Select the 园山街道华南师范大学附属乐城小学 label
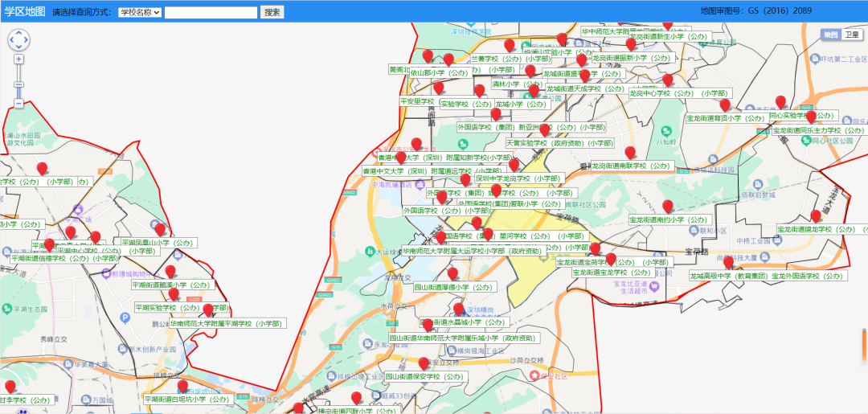Viewport: 868px width, 414px height. [464, 338]
